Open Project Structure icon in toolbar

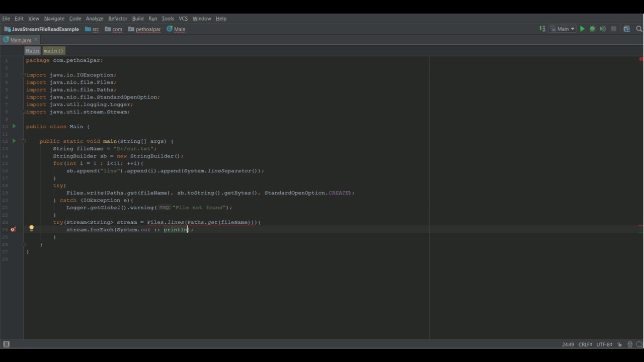626,29
